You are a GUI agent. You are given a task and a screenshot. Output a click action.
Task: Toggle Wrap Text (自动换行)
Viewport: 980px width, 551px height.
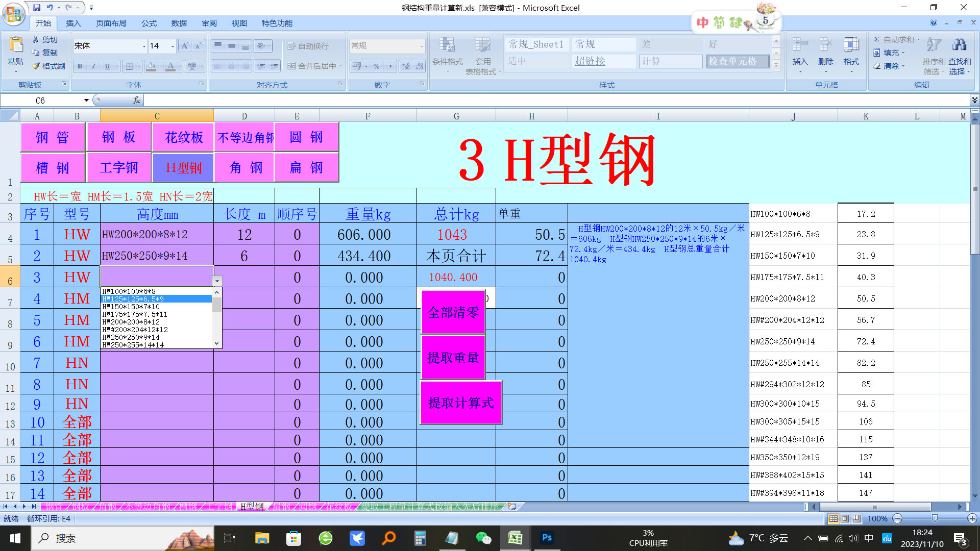pyautogui.click(x=308, y=46)
